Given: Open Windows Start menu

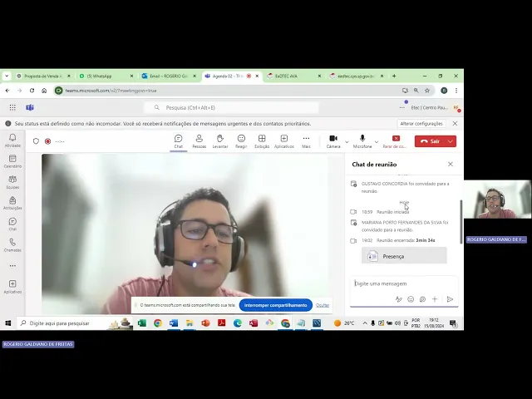Looking at the screenshot, I should click(8, 323).
